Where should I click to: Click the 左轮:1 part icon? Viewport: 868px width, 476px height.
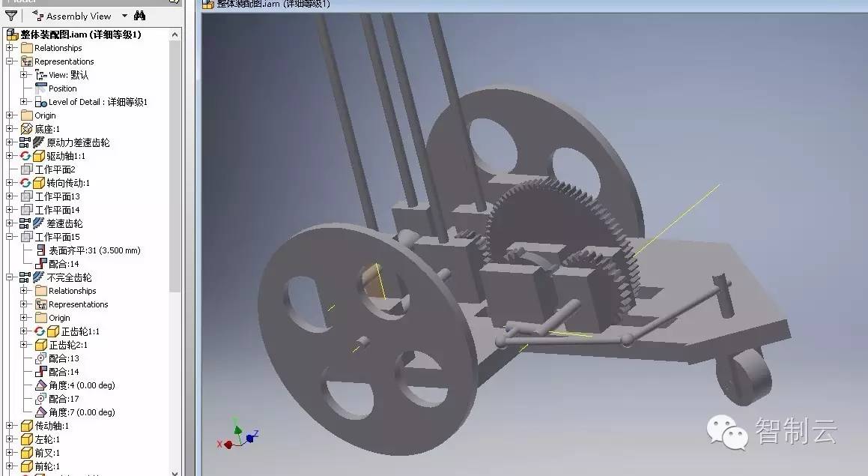(26, 439)
